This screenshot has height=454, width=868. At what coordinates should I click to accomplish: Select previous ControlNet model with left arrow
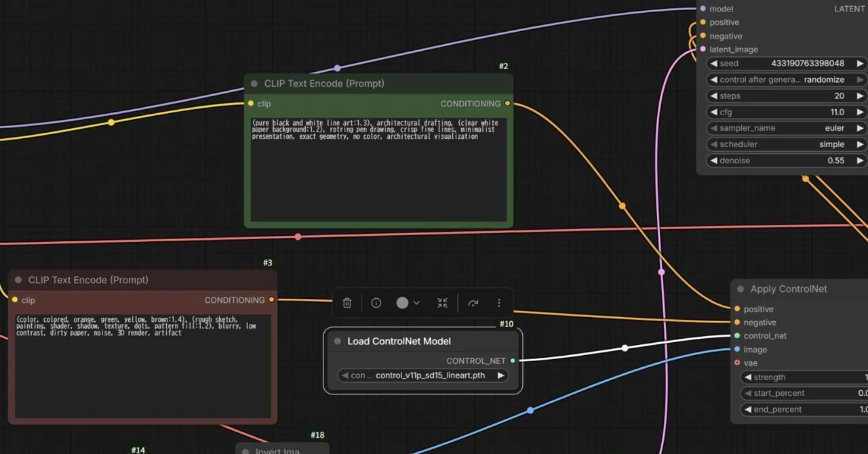pyautogui.click(x=344, y=375)
